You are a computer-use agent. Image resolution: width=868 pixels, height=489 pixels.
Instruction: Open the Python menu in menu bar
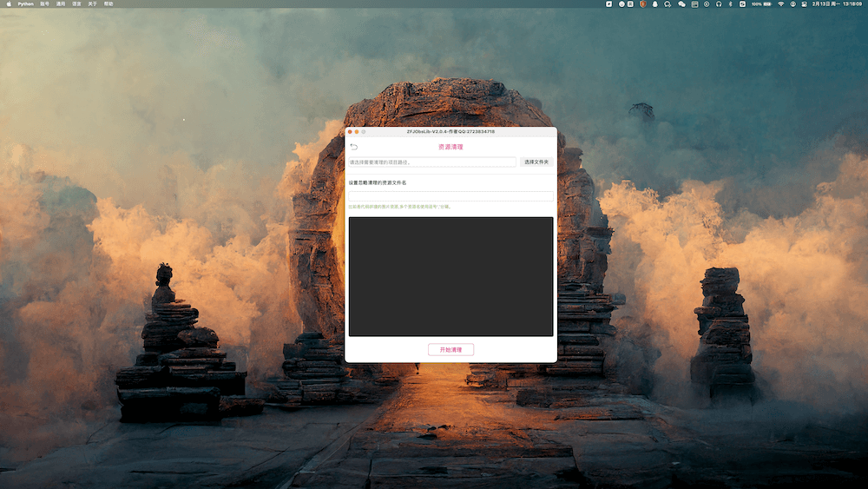tap(25, 3)
